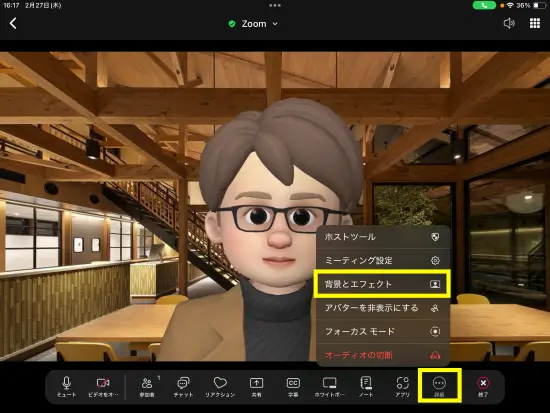Open meeting notes
This screenshot has height=413, width=550.
[x=366, y=387]
